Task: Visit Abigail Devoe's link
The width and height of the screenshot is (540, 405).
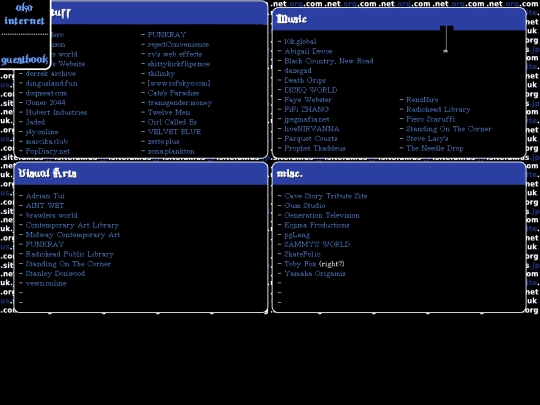Action: tap(308, 51)
